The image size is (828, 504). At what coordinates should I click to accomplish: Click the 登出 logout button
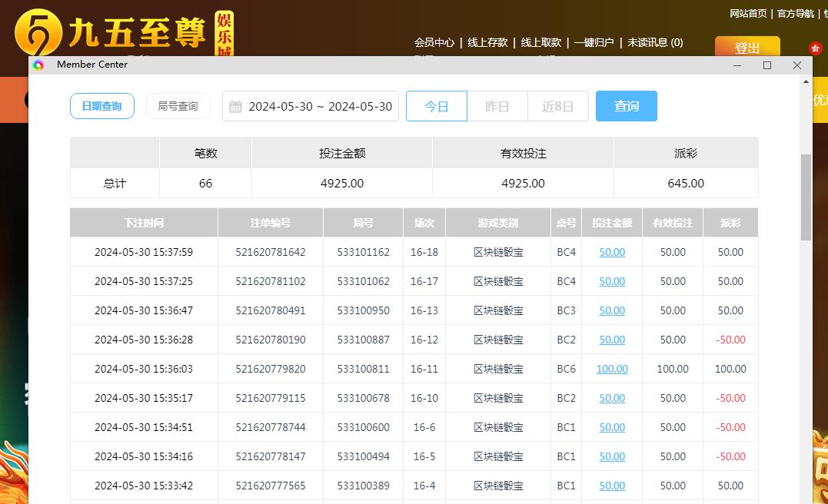pos(747,47)
